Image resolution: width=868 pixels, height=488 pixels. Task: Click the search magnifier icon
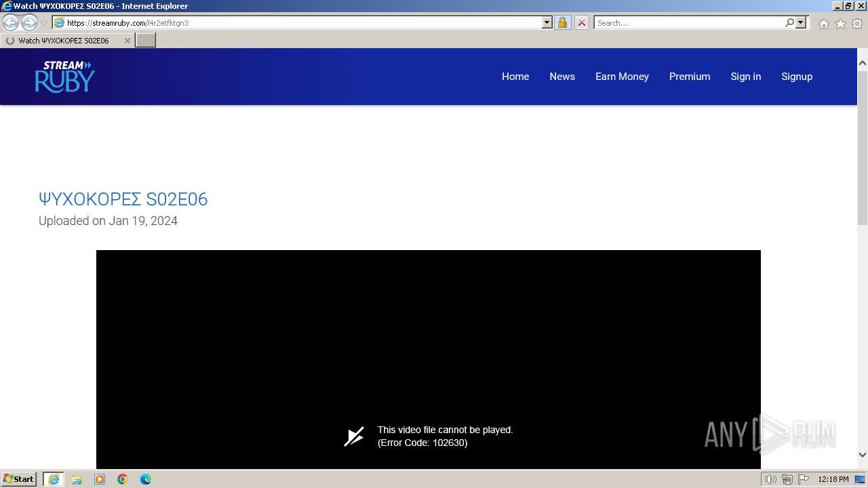coord(789,22)
